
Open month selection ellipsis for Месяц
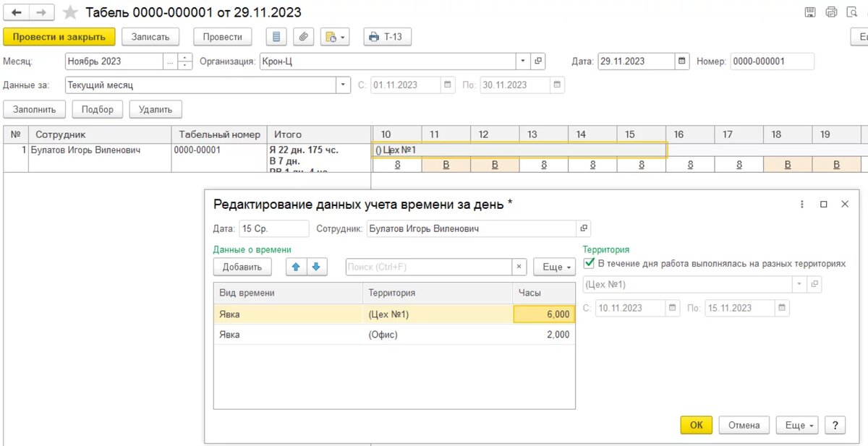tap(170, 61)
